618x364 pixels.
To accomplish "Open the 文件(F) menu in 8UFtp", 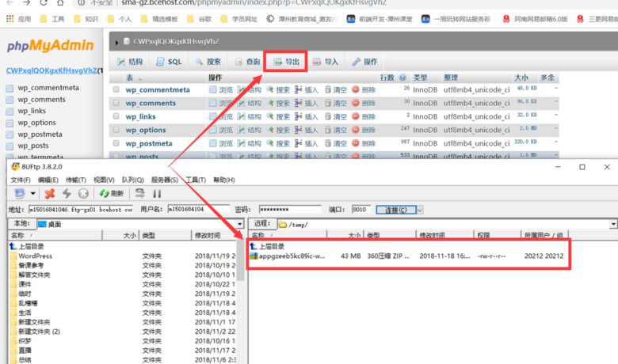I will 21,180.
